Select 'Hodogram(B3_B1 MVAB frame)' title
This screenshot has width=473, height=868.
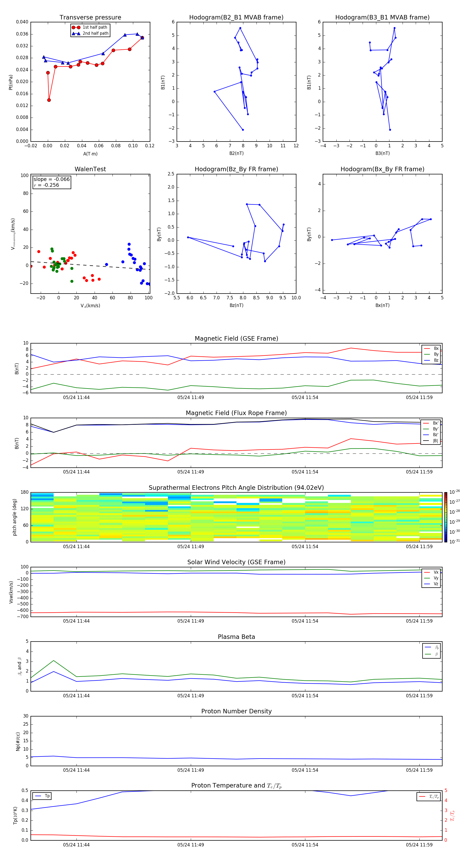click(382, 18)
